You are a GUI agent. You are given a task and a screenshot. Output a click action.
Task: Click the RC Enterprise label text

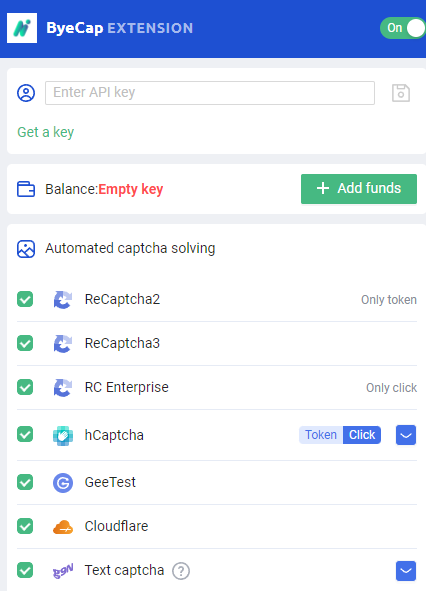pyautogui.click(x=127, y=388)
